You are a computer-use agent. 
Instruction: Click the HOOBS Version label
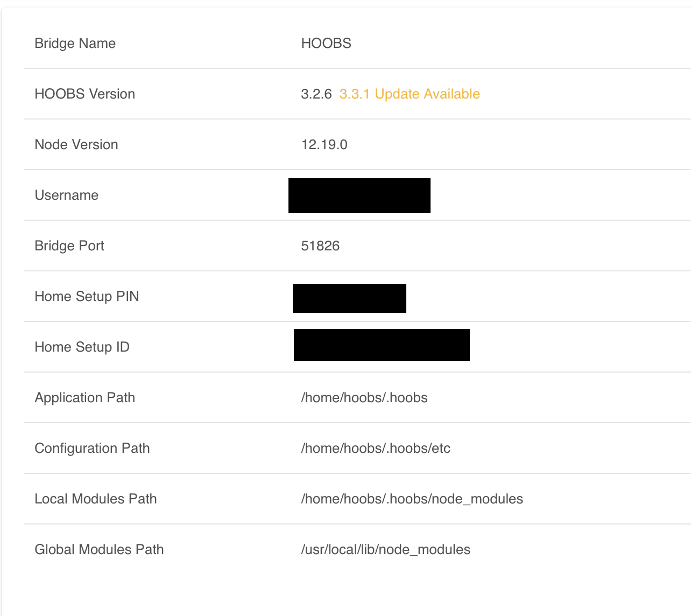point(84,94)
